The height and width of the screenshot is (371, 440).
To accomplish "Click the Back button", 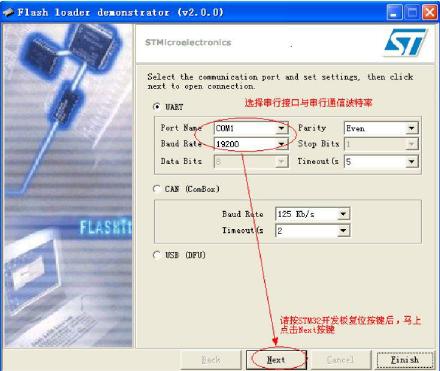I will [x=211, y=360].
